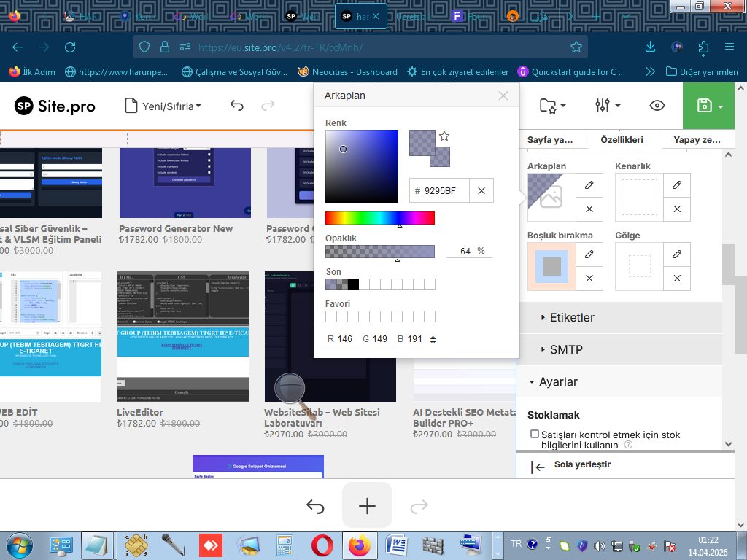Edit Gölge with the pencil icon
747x560 pixels.
click(x=677, y=254)
